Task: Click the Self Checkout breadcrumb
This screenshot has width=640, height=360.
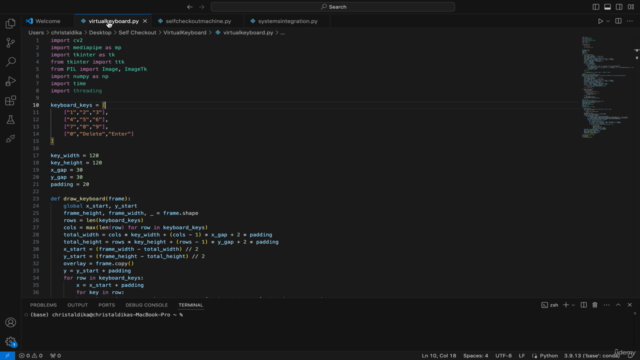Action: pyautogui.click(x=137, y=33)
